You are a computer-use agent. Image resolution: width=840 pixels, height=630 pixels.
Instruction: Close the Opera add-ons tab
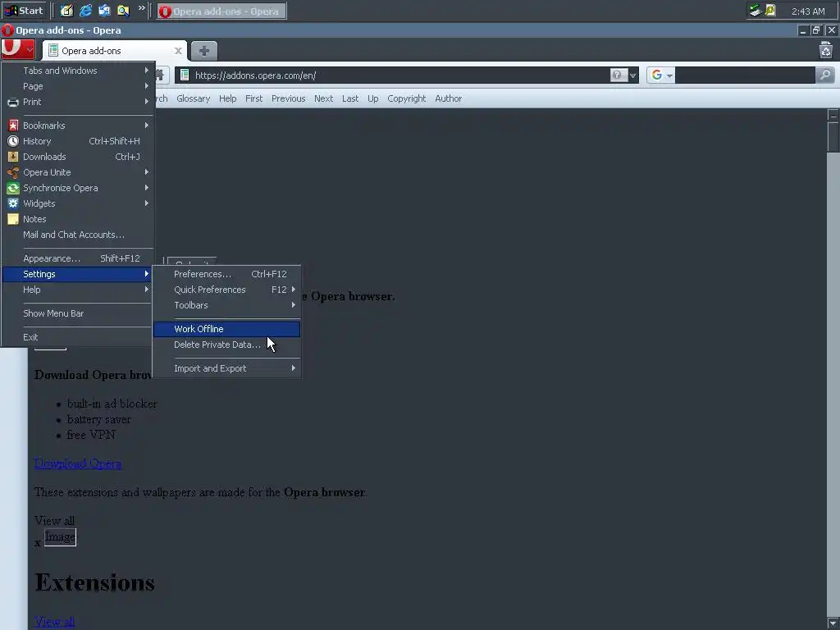point(178,51)
